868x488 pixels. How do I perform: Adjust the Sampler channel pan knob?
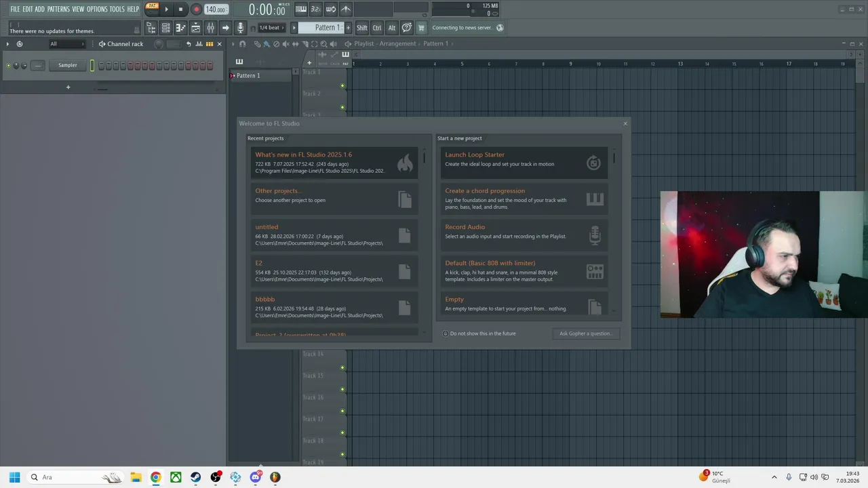coord(16,66)
